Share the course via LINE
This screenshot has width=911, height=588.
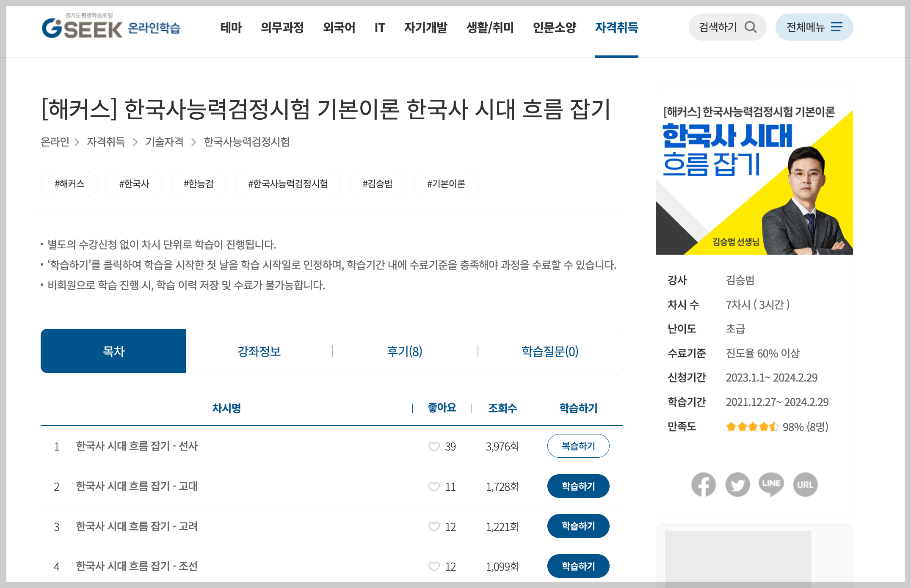771,484
